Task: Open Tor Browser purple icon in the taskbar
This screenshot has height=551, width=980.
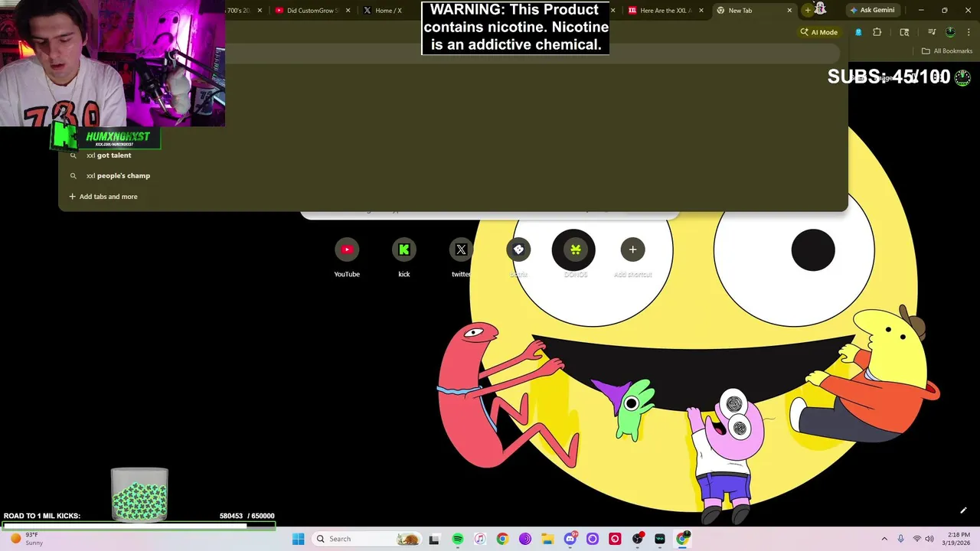Action: (525, 539)
